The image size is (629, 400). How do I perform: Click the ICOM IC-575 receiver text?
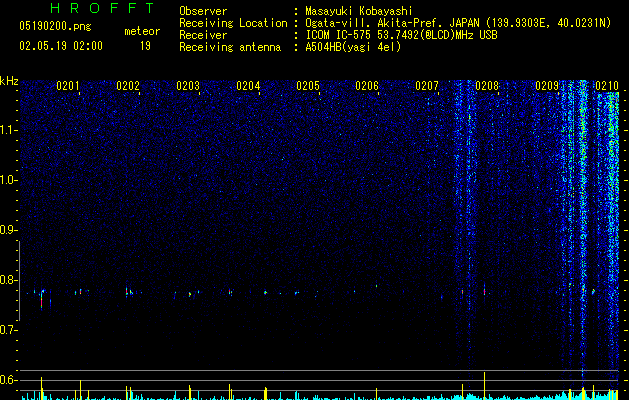(402, 35)
